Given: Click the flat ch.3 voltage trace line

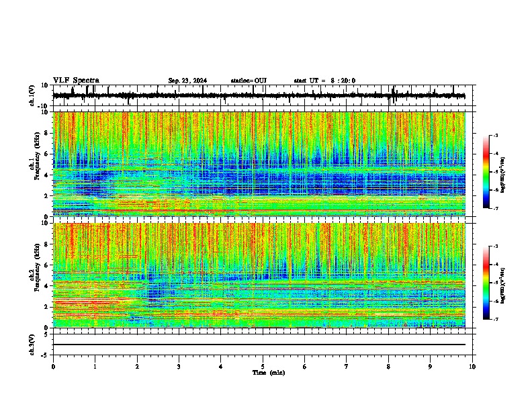Looking at the screenshot, I should tap(259, 345).
